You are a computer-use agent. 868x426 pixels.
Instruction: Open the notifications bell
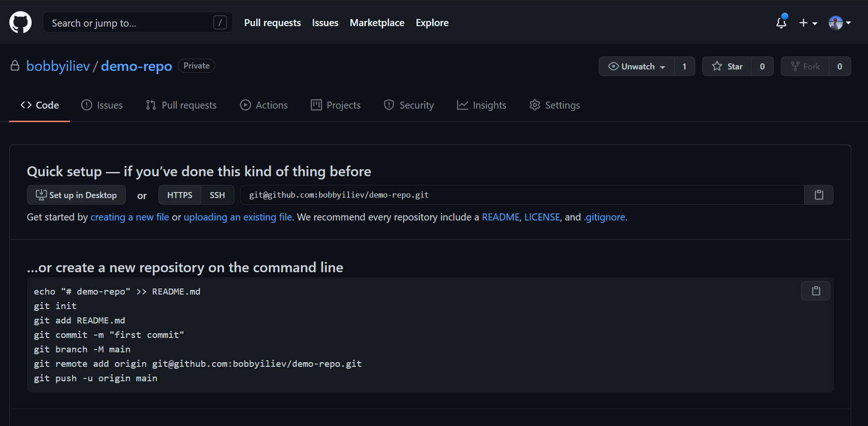(x=781, y=22)
